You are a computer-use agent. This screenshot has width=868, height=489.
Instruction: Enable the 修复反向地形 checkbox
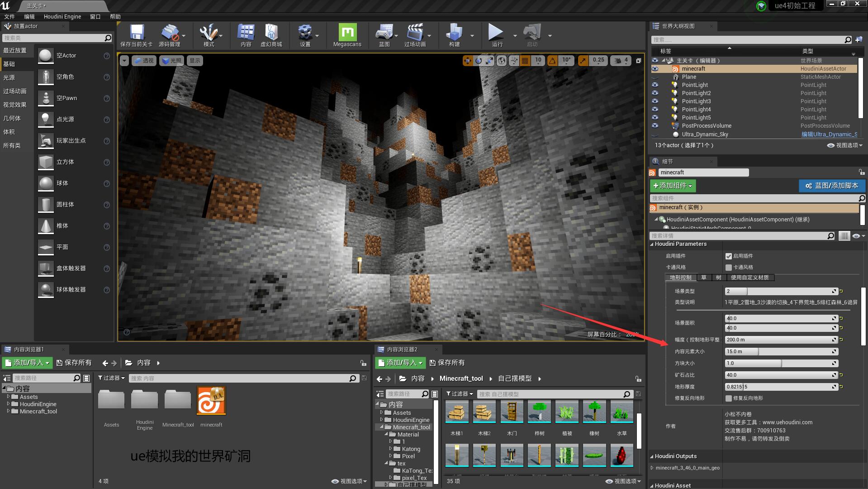(x=728, y=398)
